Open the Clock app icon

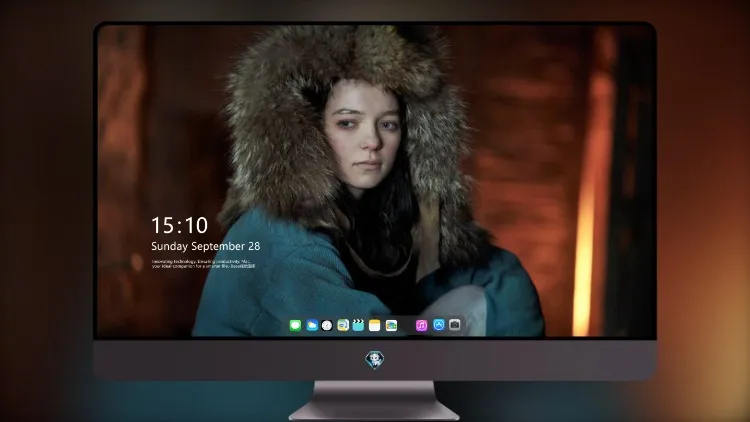click(x=327, y=325)
